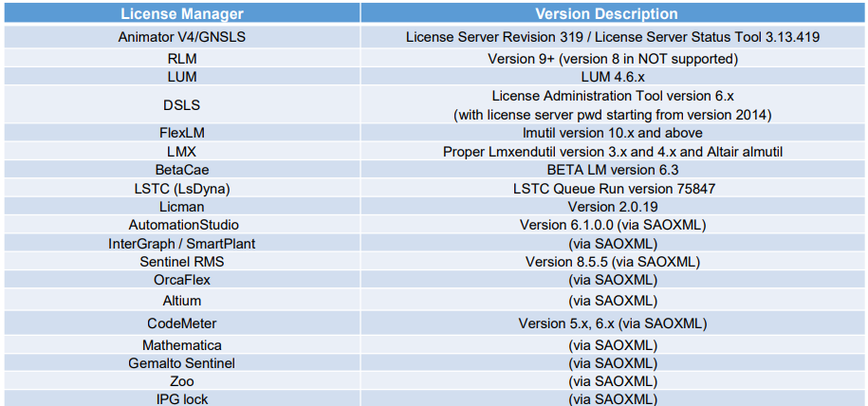Click the 'RLM' license manager cell
The image size is (868, 406).
182,58
